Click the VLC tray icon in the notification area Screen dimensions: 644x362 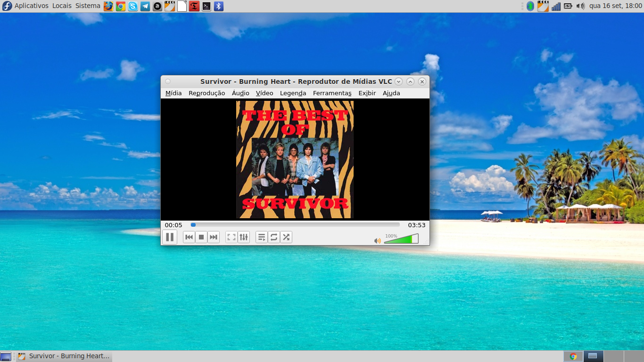[x=543, y=6]
